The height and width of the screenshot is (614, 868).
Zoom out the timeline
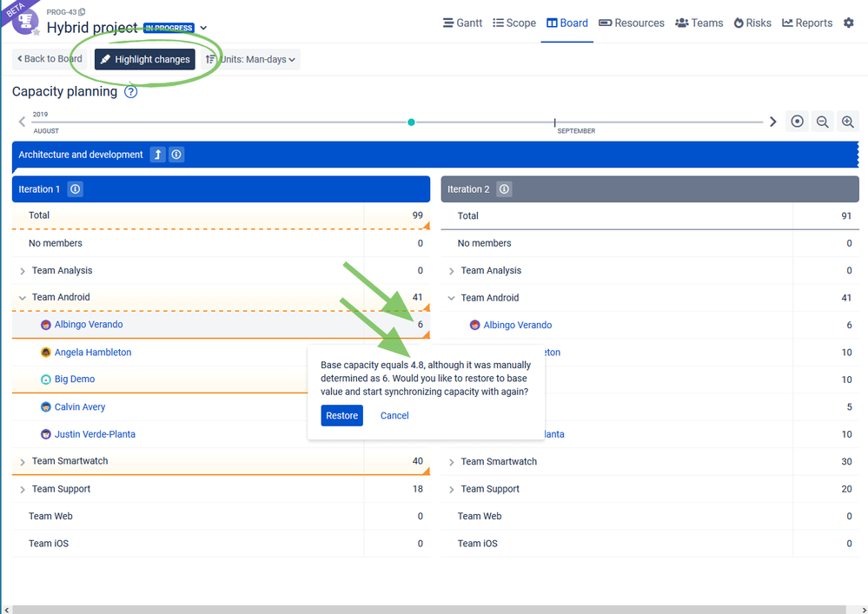(x=823, y=122)
